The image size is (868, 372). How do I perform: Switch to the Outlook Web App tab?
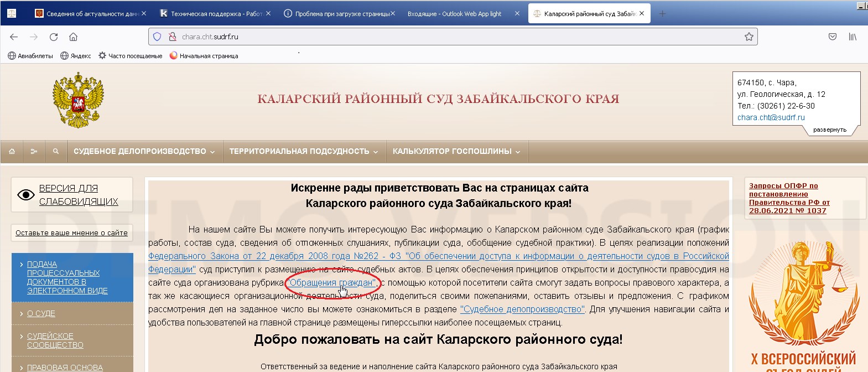click(454, 14)
